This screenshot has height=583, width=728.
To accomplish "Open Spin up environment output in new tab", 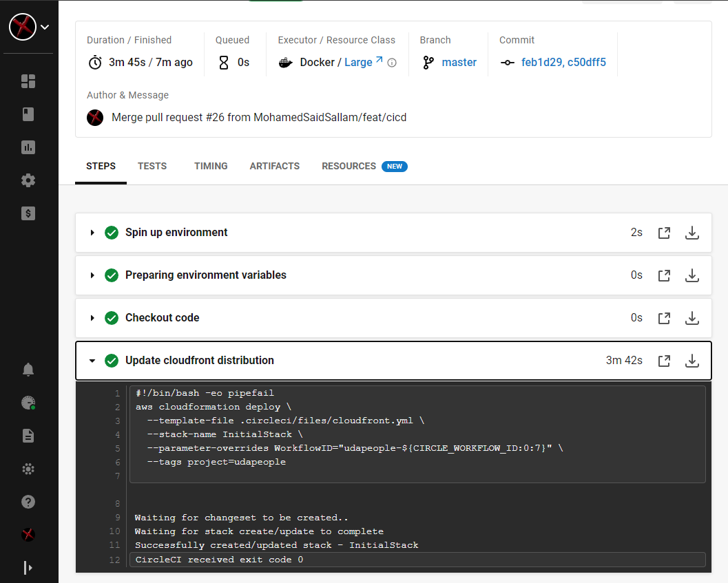I will pos(665,233).
